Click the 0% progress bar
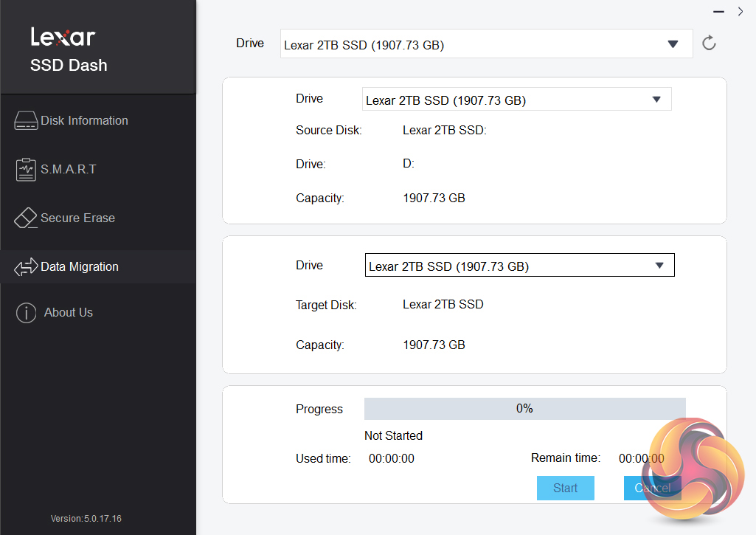 point(525,409)
